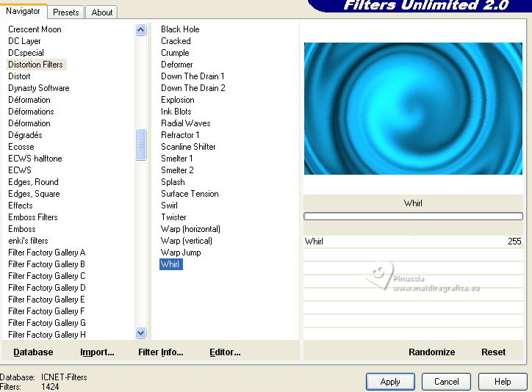This screenshot has height=392, width=532.
Task: Click the Randomize button
Action: point(431,352)
